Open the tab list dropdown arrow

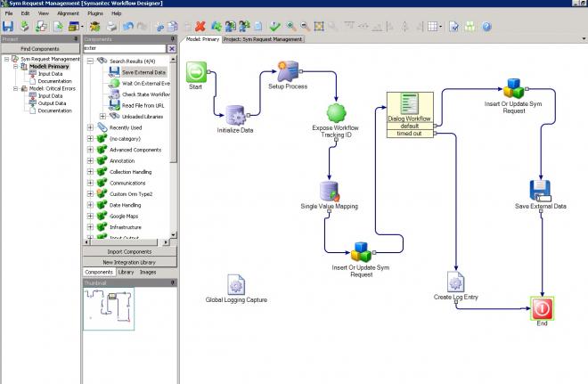pyautogui.click(x=584, y=38)
